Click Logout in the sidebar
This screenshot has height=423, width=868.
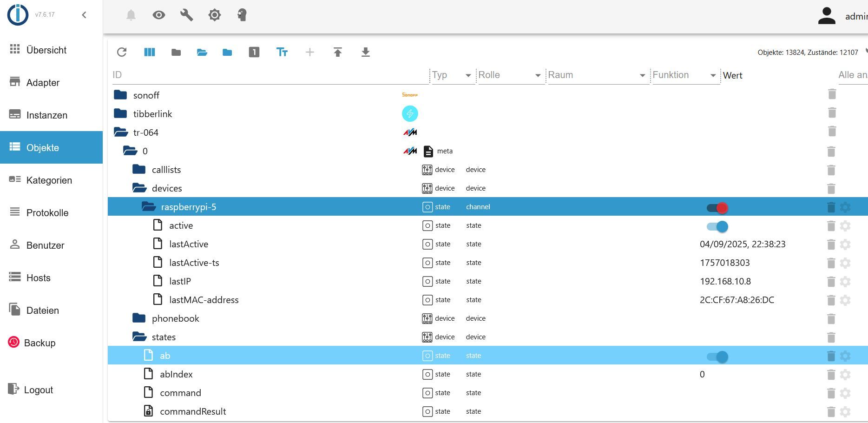38,390
